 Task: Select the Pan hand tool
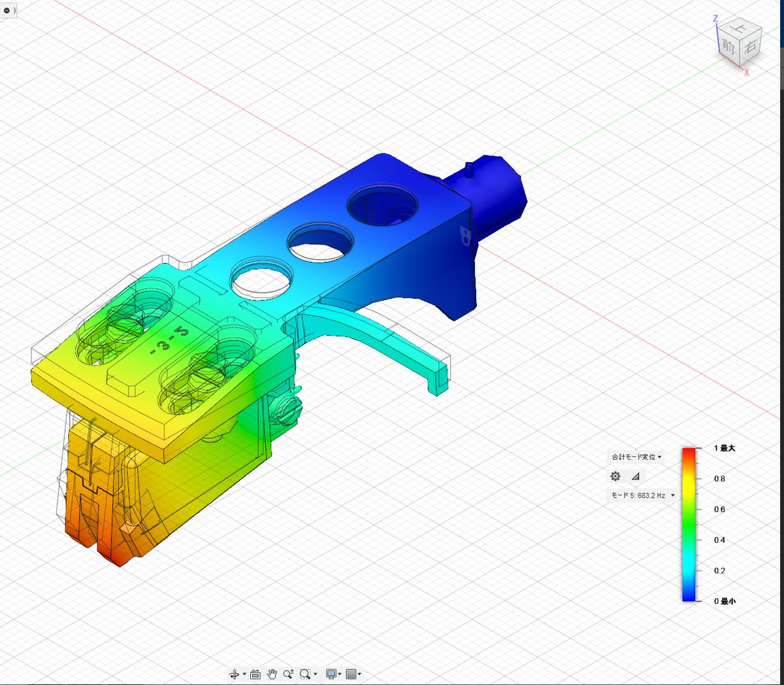pos(272,674)
